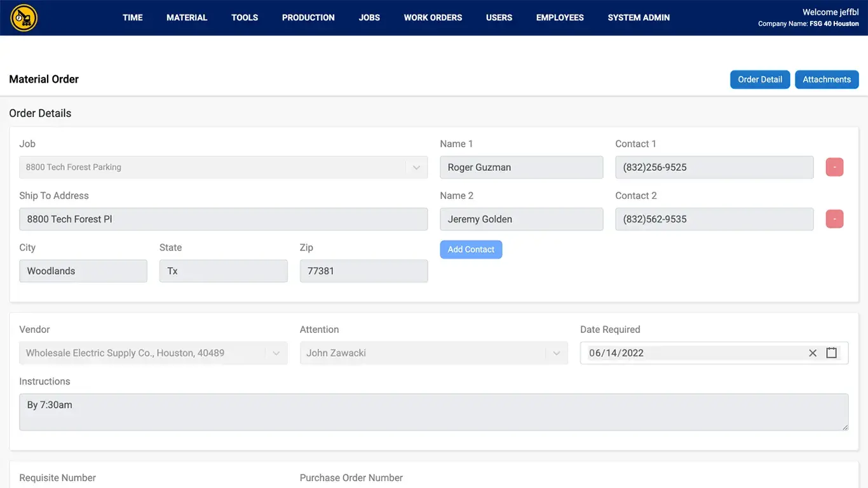Remove Contact 1 with minus button

click(x=834, y=167)
